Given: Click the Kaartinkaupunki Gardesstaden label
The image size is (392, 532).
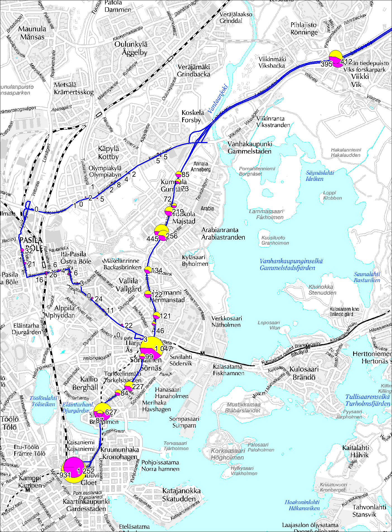Looking at the screenshot, I should pyautogui.click(x=86, y=505).
